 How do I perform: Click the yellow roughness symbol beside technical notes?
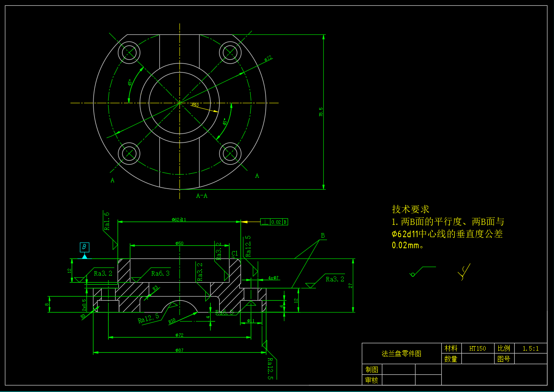point(464,272)
